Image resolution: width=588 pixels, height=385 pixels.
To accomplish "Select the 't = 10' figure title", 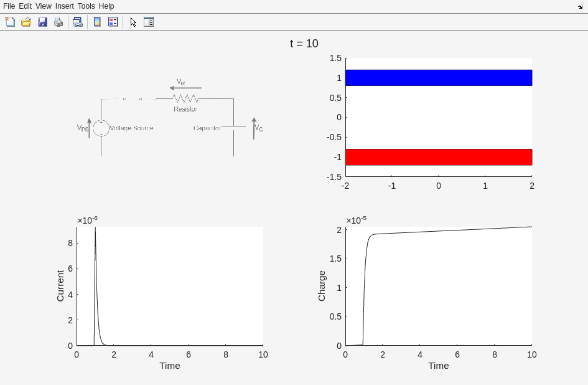I will [304, 44].
